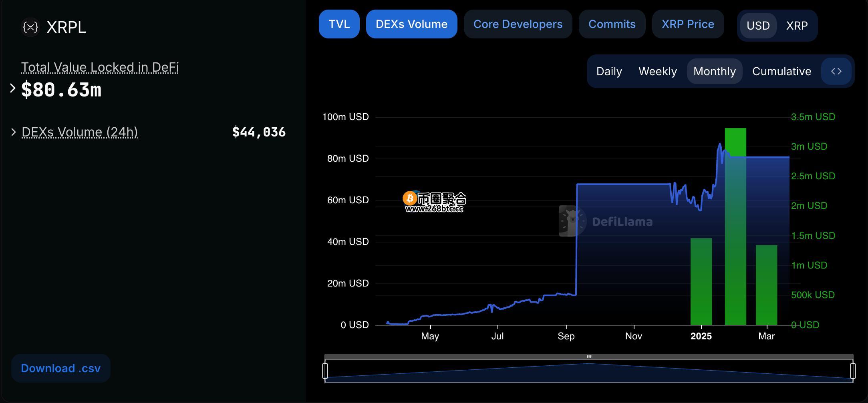This screenshot has height=403, width=868.
Task: Click the 100m USD left axis label
Action: [345, 117]
